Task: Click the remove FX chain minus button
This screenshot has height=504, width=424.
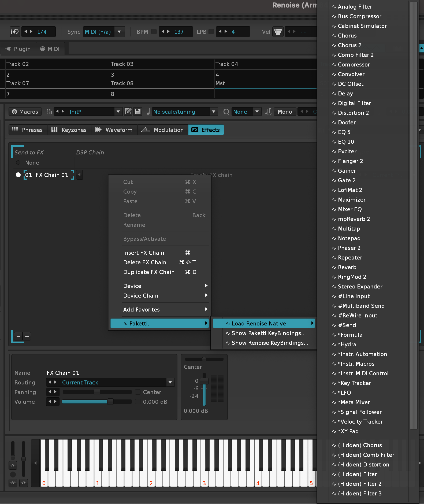Action: pyautogui.click(x=18, y=336)
